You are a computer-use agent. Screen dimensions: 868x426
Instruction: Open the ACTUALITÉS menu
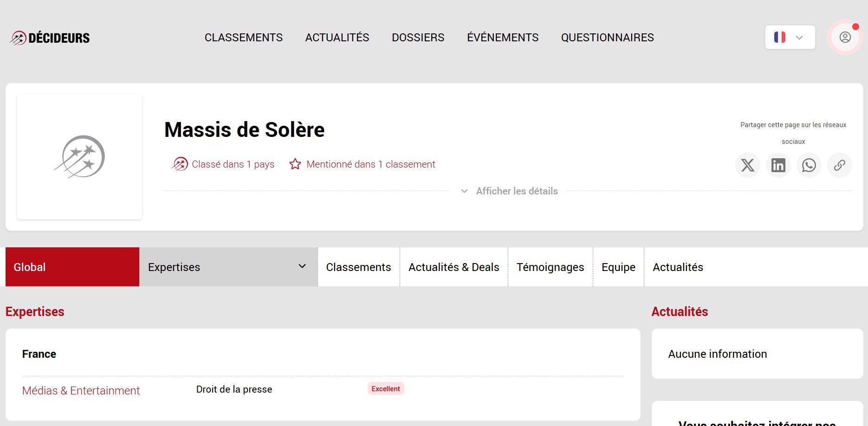[337, 38]
